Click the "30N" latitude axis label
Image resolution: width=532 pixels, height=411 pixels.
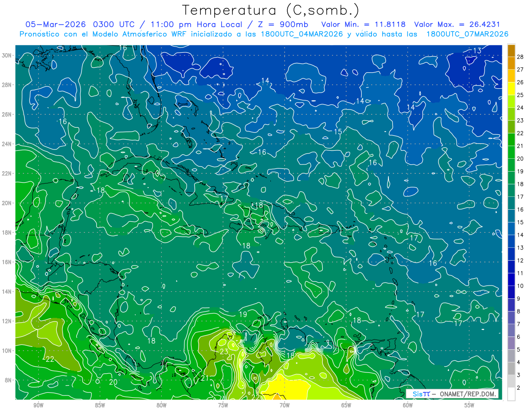[x=7, y=55]
